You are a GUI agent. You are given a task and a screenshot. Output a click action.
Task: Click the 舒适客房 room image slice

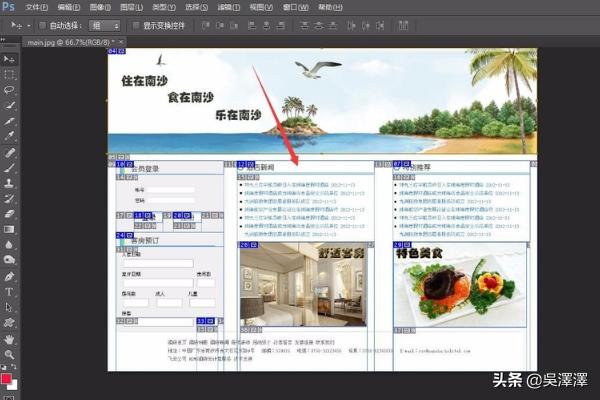pos(300,285)
